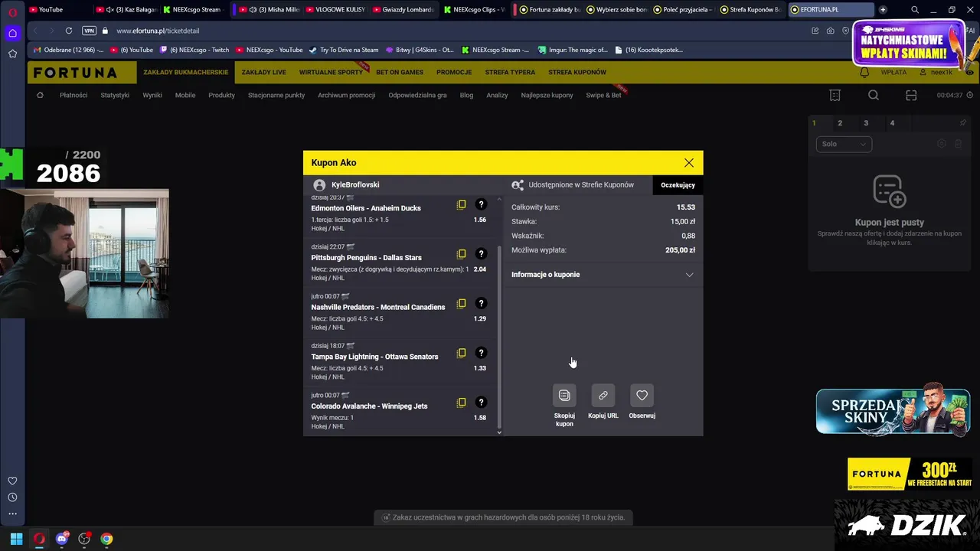
Task: Click the session timer play icon
Action: [x=971, y=96]
